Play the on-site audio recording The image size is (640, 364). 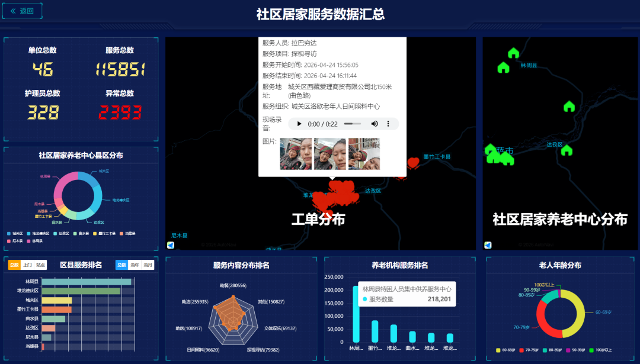pos(299,124)
